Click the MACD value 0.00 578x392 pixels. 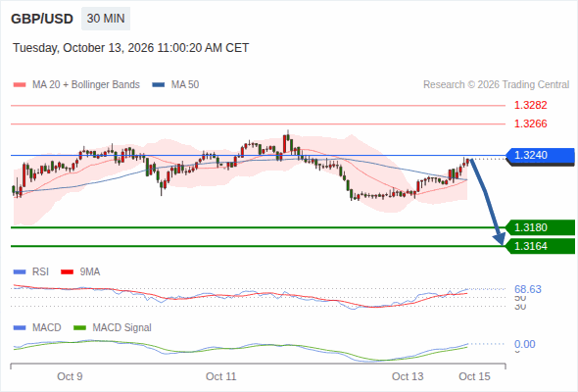[524, 344]
